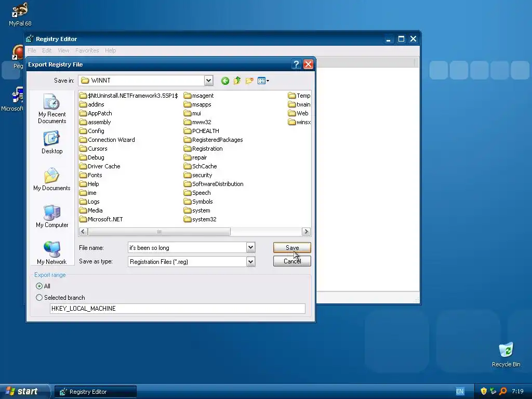The image size is (532, 399).
Task: Open Favorites menu in Registry Editor
Action: [87, 50]
